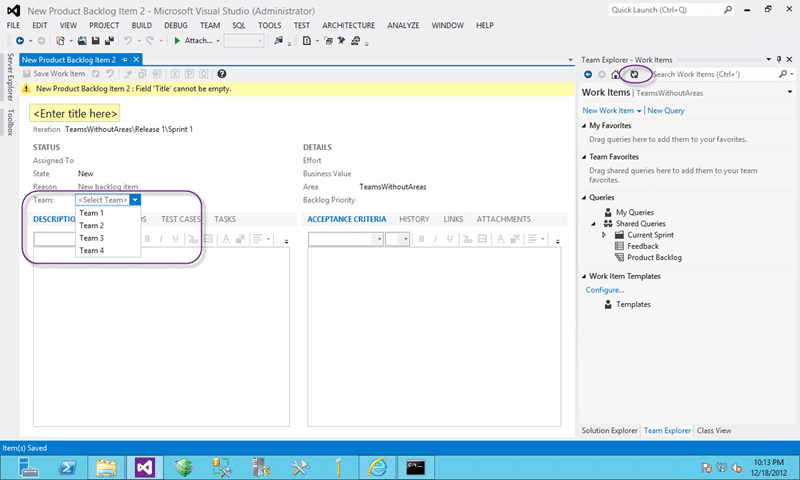Screen dimensions: 800x480
Task: Switch to the Class View tab
Action: tap(714, 431)
